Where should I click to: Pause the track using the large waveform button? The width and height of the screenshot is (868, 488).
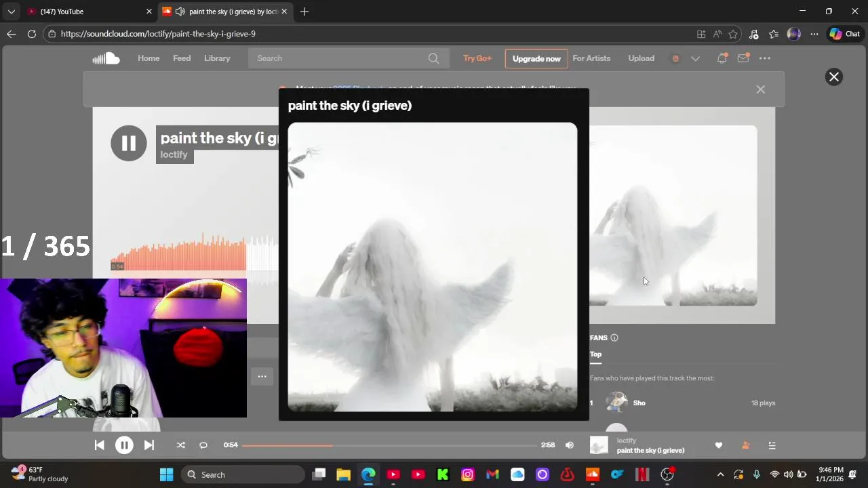[x=129, y=143]
